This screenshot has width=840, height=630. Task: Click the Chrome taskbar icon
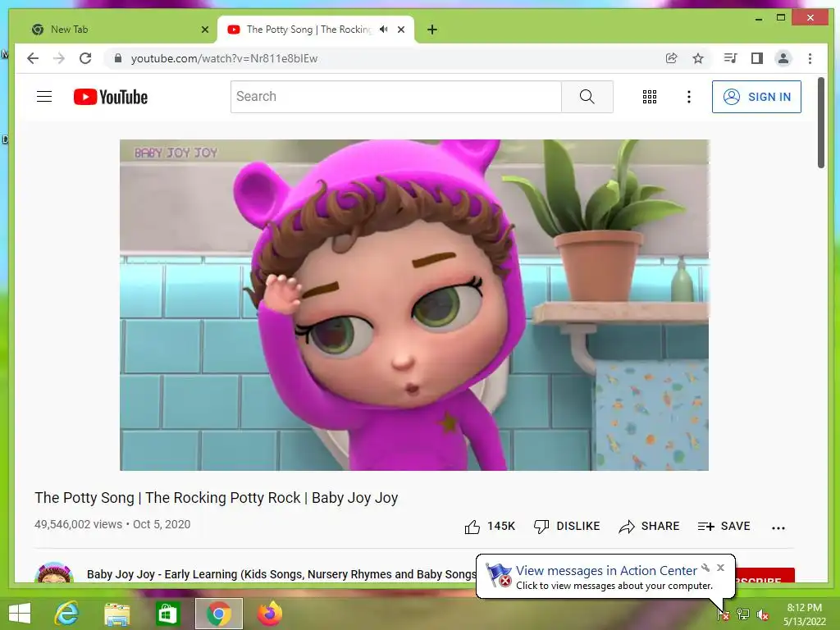218,614
